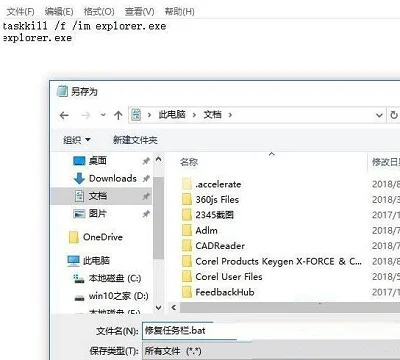Click pin icon next to 桌面
The height and width of the screenshot is (360, 400).
[x=146, y=161]
